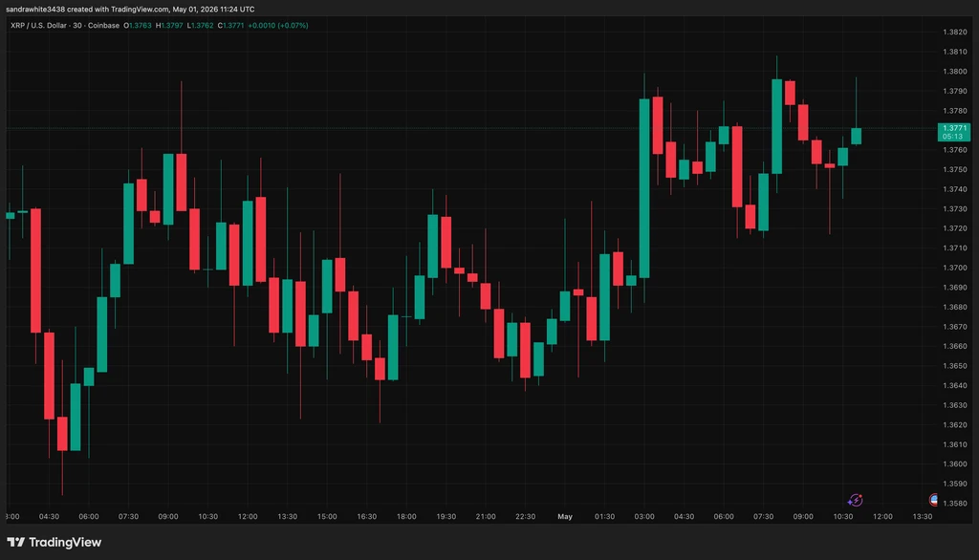Click the open value O1.3763

[x=138, y=26]
